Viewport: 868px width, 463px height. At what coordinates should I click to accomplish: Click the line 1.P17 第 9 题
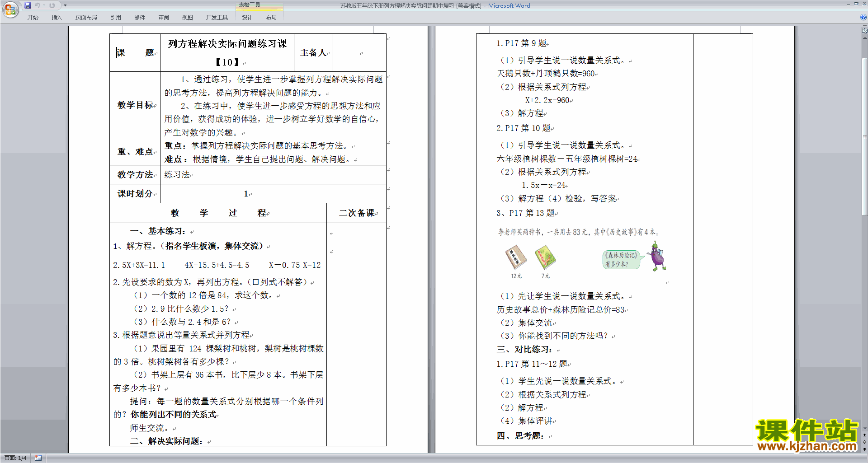click(521, 43)
